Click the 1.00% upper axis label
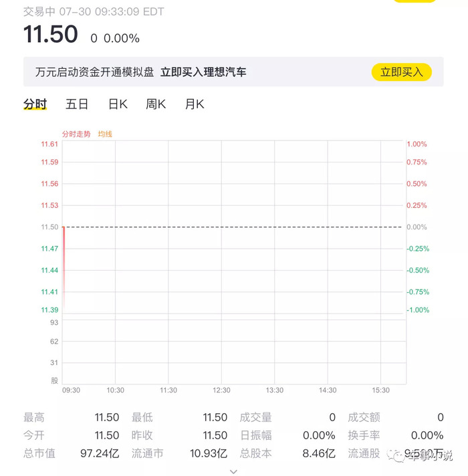 click(417, 144)
